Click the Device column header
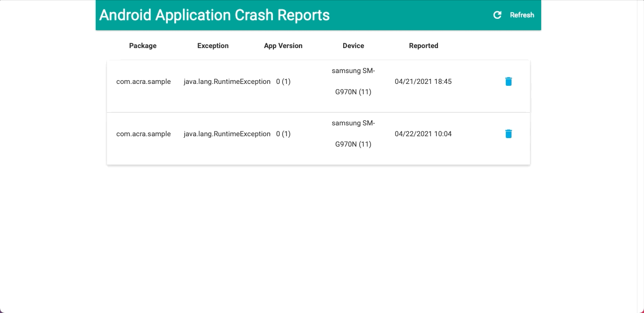This screenshot has height=313, width=644. tap(354, 46)
